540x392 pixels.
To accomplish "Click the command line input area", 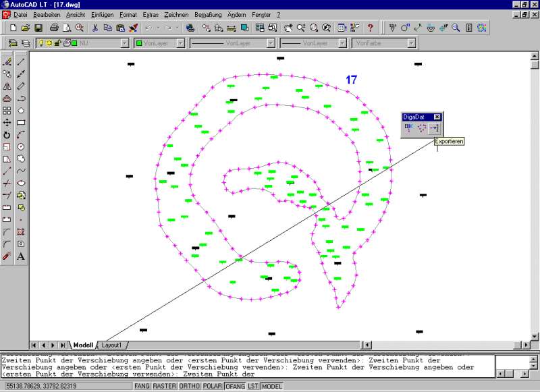I will [246, 374].
